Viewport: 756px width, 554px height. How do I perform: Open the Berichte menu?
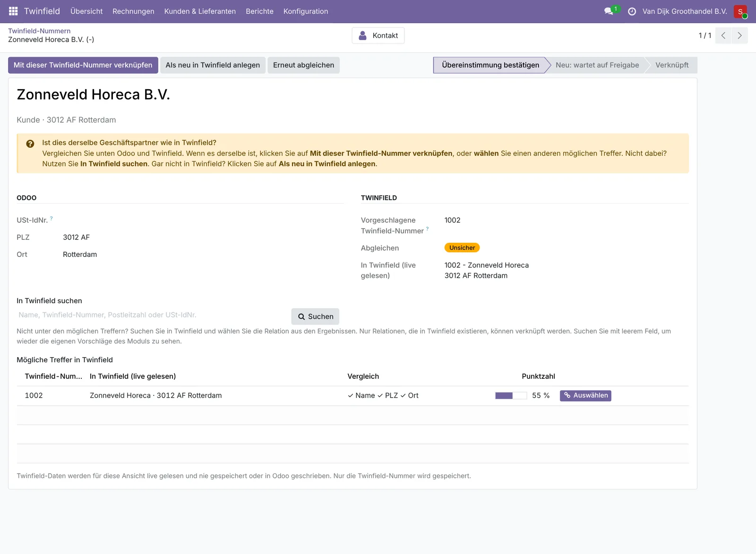[259, 11]
